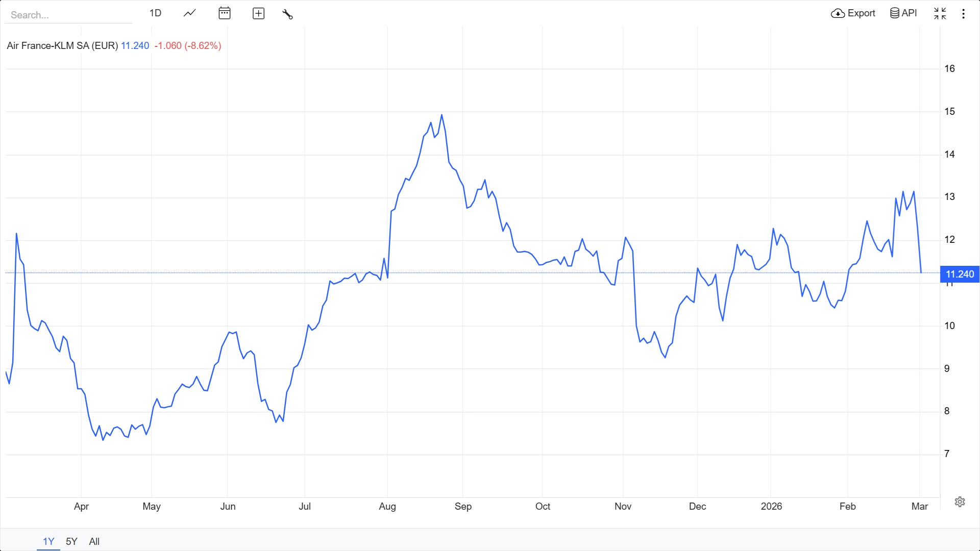Viewport: 980px width, 551px height.
Task: Expand the 1D interval dropdown
Action: tap(155, 13)
